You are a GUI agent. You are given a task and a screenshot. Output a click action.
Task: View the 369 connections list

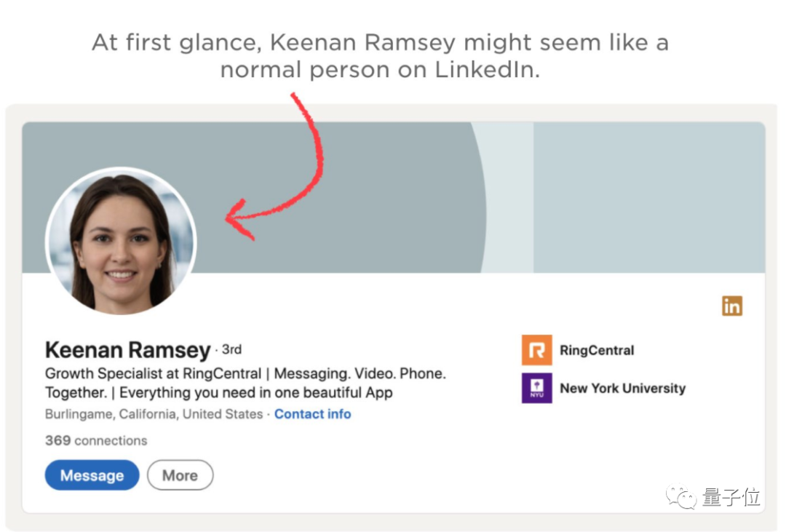tap(96, 440)
